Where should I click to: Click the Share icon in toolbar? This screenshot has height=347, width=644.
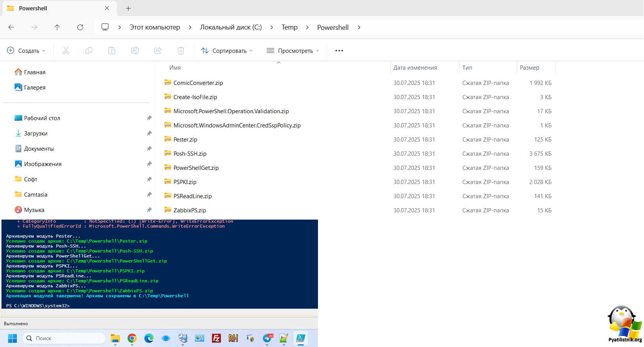pyautogui.click(x=158, y=51)
